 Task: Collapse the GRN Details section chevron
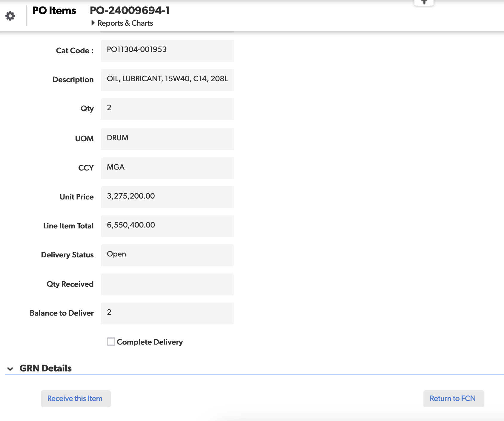tap(10, 369)
